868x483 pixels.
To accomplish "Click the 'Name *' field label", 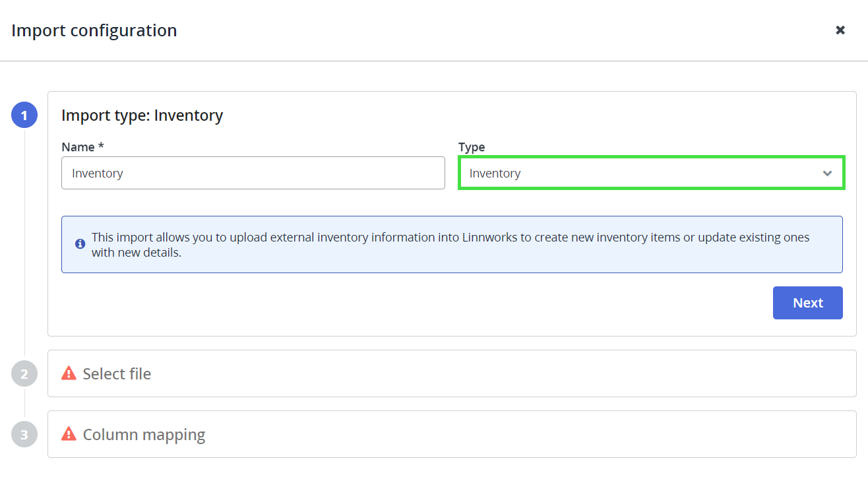I will [83, 147].
